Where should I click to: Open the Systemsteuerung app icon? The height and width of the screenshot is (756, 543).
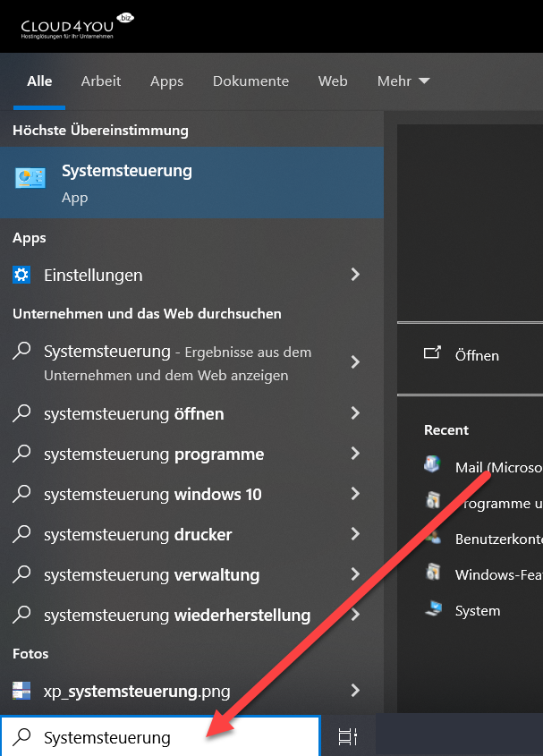pos(30,178)
